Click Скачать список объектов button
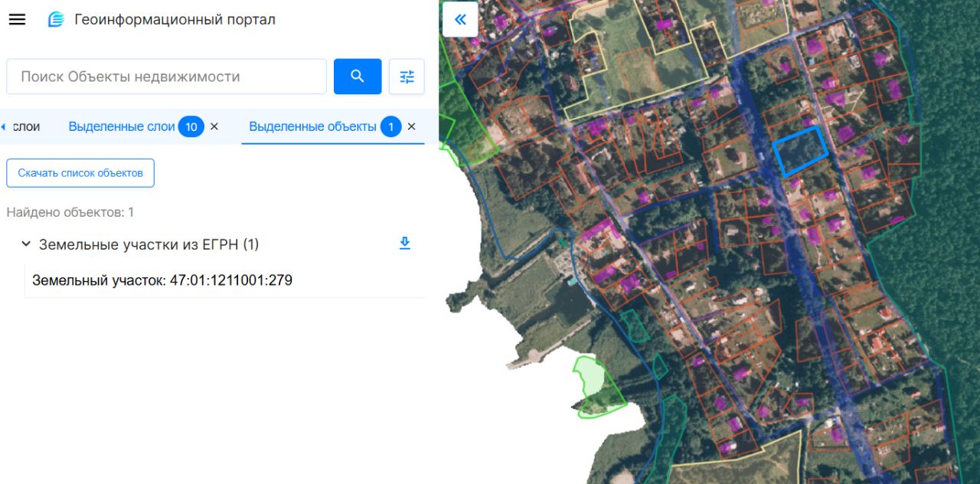Viewport: 980px width, 484px height. coord(80,173)
